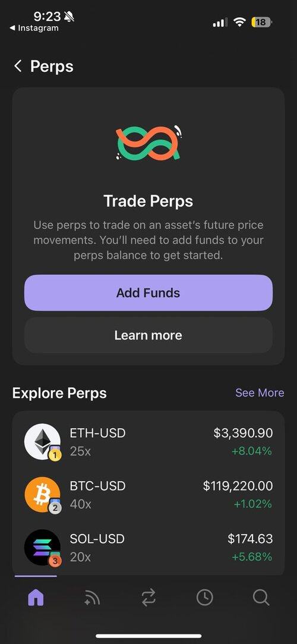Image resolution: width=297 pixels, height=644 pixels.
Task: Tap the infinity Perps illustration
Action: pyautogui.click(x=148, y=143)
